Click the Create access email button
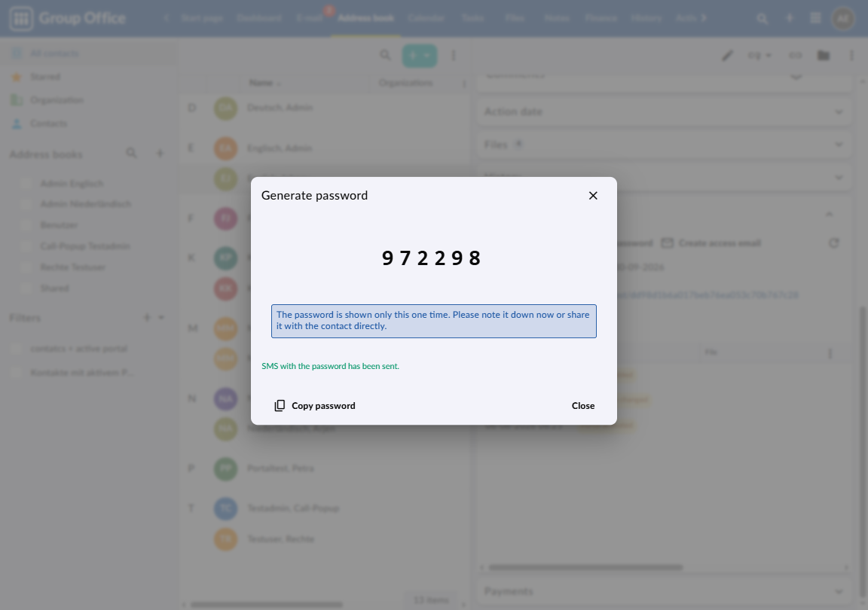 tap(711, 243)
